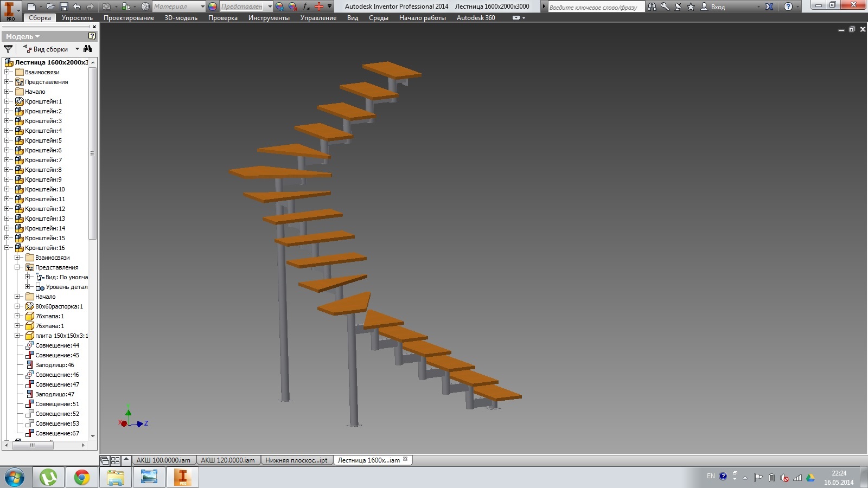Open the customize quick access toolbar arrow
The height and width of the screenshot is (488, 868).
[330, 7]
